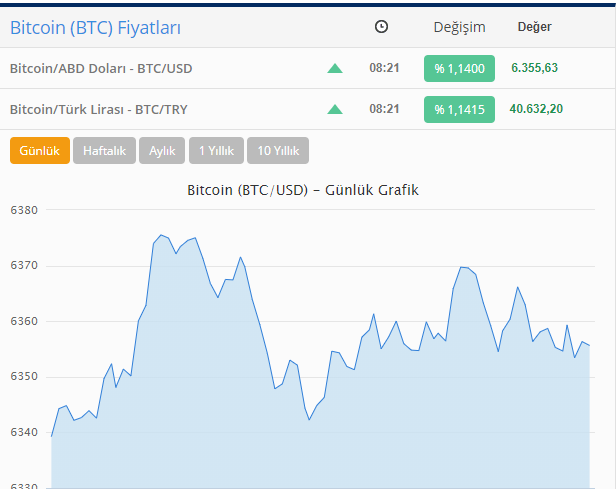Screen dimensions: 616x489
Task: Click the green up arrow in BTC/USD row
Action: coord(335,69)
